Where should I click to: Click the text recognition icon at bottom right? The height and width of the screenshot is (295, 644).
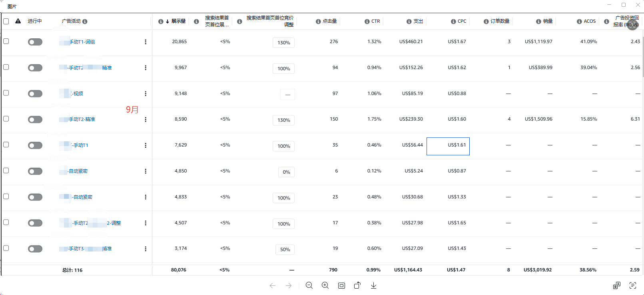tap(633, 285)
